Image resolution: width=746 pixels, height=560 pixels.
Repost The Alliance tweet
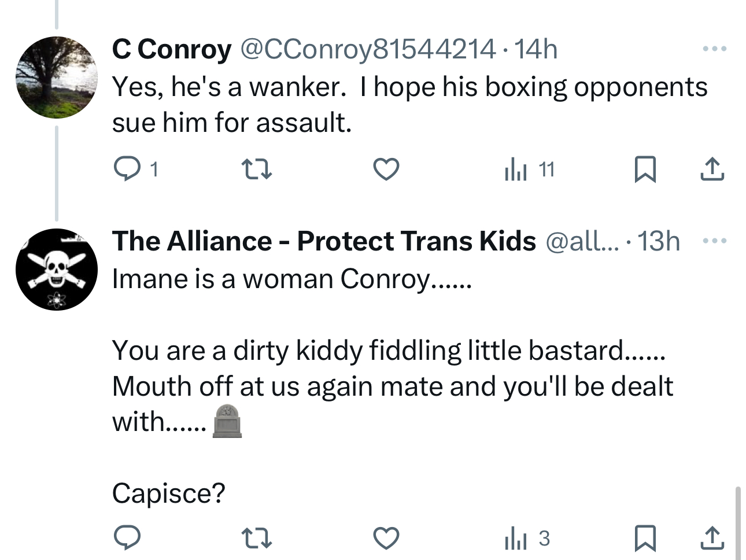pos(256,538)
